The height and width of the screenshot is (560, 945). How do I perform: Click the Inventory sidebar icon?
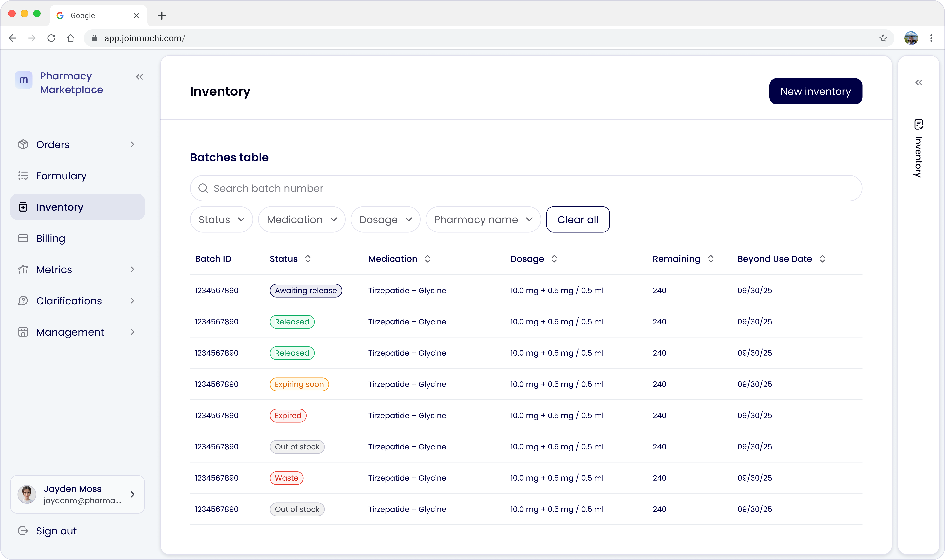pyautogui.click(x=23, y=207)
